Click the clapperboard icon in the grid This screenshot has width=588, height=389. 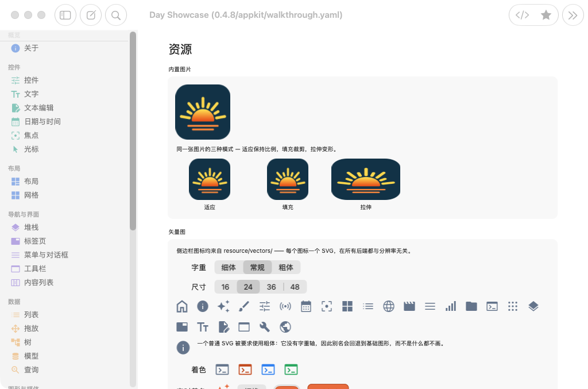(x=409, y=306)
